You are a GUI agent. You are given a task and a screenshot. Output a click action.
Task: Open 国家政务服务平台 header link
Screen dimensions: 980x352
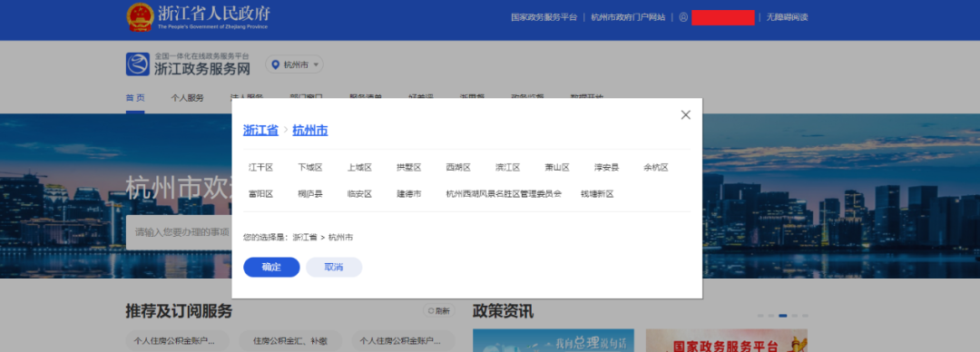tap(544, 17)
